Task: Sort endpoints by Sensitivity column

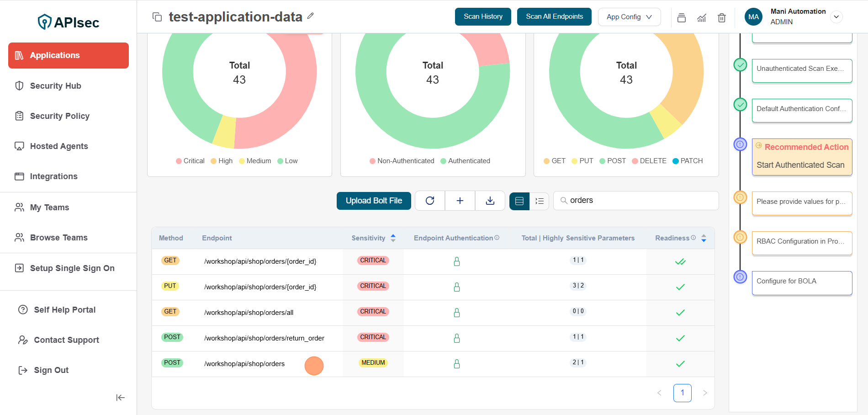Action: [393, 238]
